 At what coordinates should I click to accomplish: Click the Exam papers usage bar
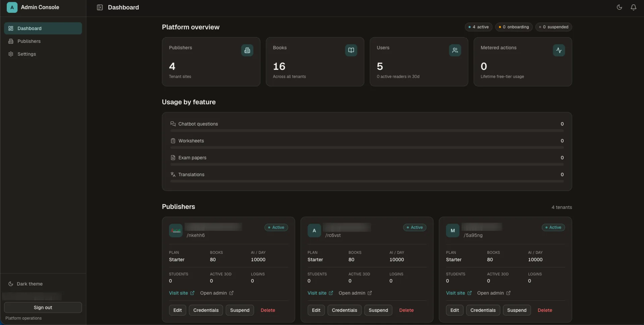click(367, 164)
